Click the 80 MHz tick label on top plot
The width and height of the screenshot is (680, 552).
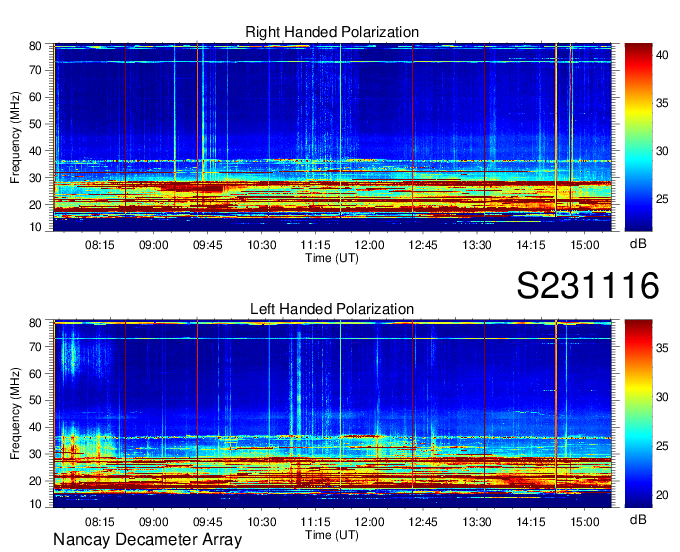click(x=35, y=46)
